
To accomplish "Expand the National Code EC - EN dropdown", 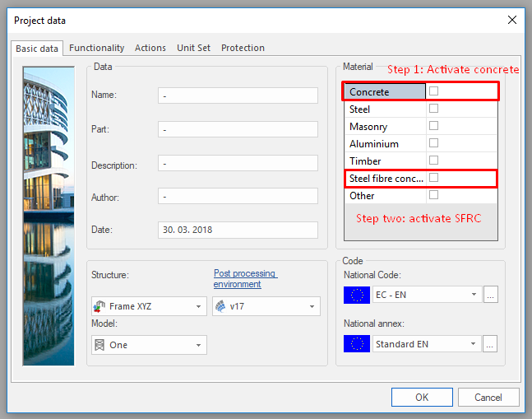I will [x=426, y=295].
